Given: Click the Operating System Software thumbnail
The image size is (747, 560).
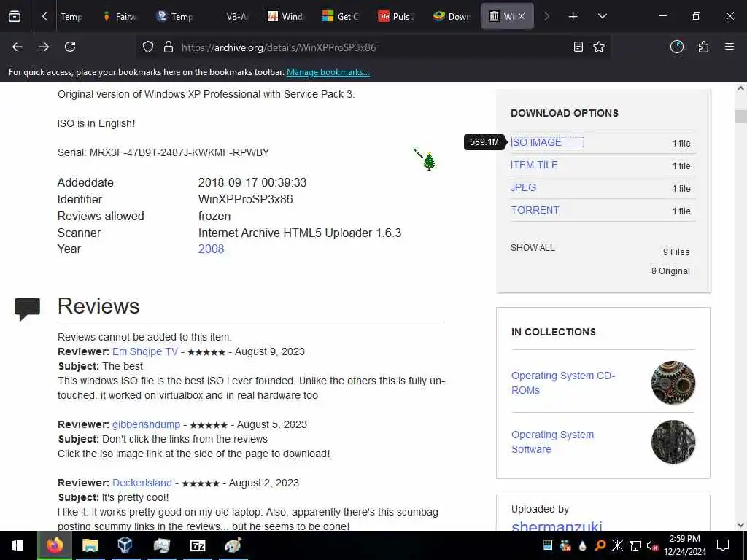Looking at the screenshot, I should pos(673,442).
